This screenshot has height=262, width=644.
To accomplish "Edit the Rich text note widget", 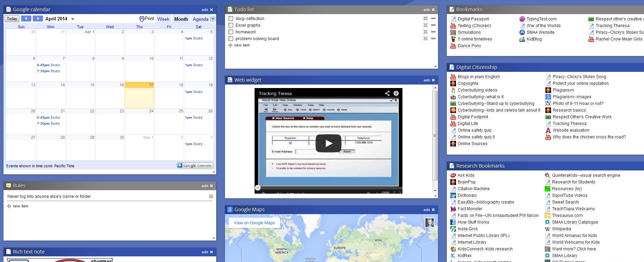I will click(x=205, y=252).
